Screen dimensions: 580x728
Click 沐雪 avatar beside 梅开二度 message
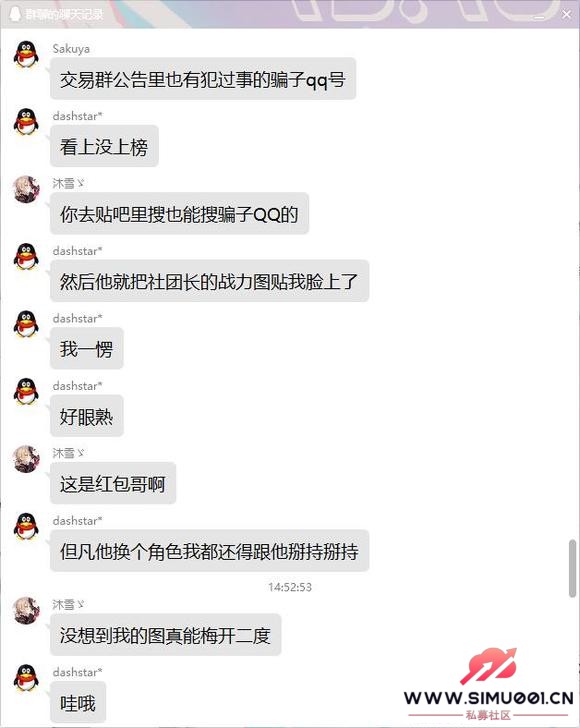26,611
